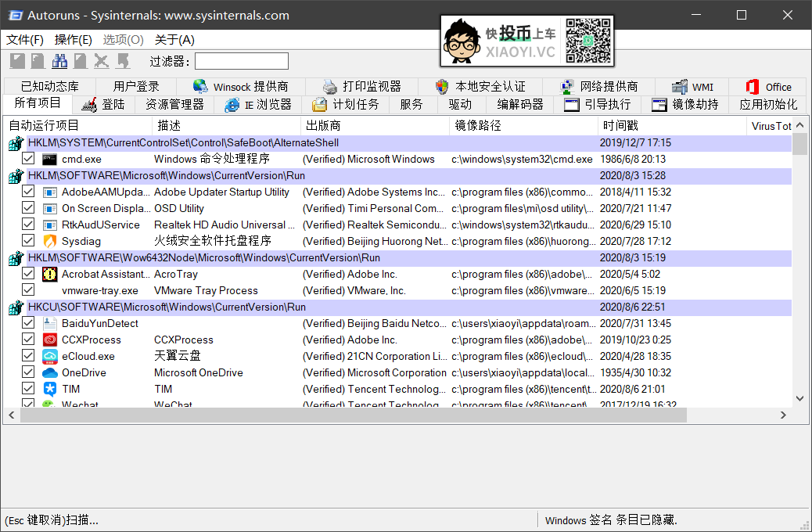The image size is (812, 532).
Task: Switch to the 引导执行 tab
Action: 597,105
